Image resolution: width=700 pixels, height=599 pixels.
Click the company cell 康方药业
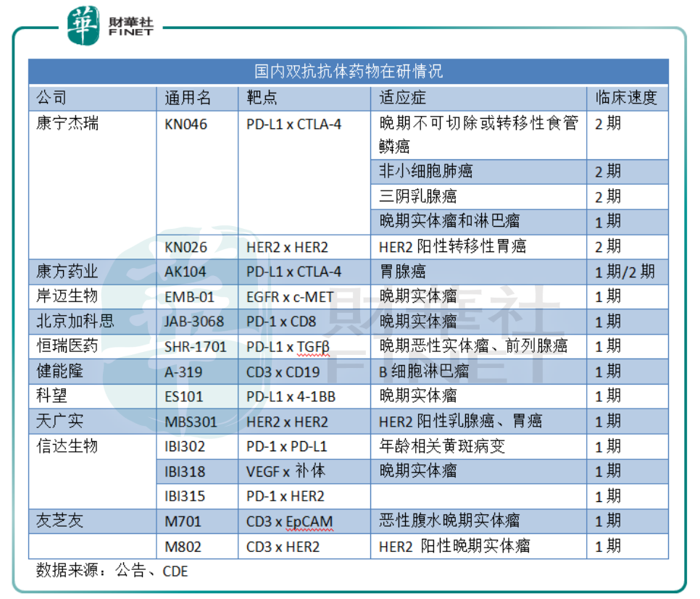pos(67,272)
